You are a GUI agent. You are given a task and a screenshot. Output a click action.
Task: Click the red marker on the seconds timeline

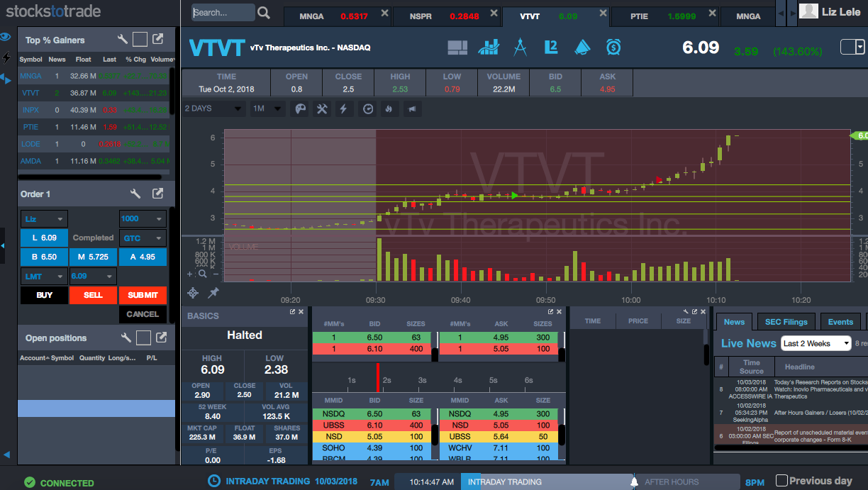(378, 377)
